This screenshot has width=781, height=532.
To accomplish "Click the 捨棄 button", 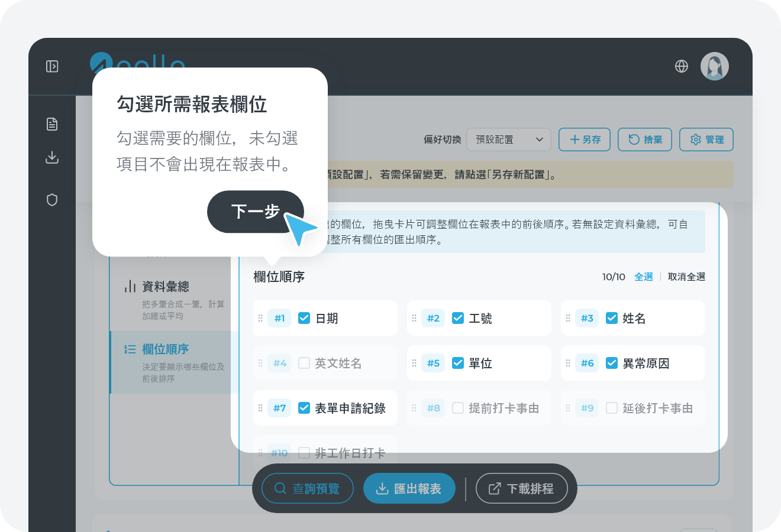I will tap(645, 140).
